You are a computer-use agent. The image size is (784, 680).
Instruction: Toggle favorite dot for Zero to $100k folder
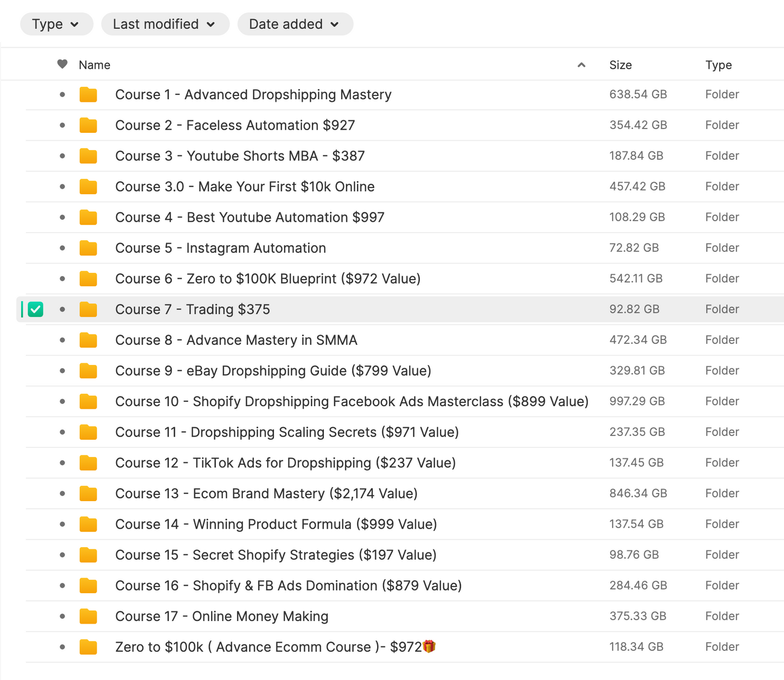(62, 647)
